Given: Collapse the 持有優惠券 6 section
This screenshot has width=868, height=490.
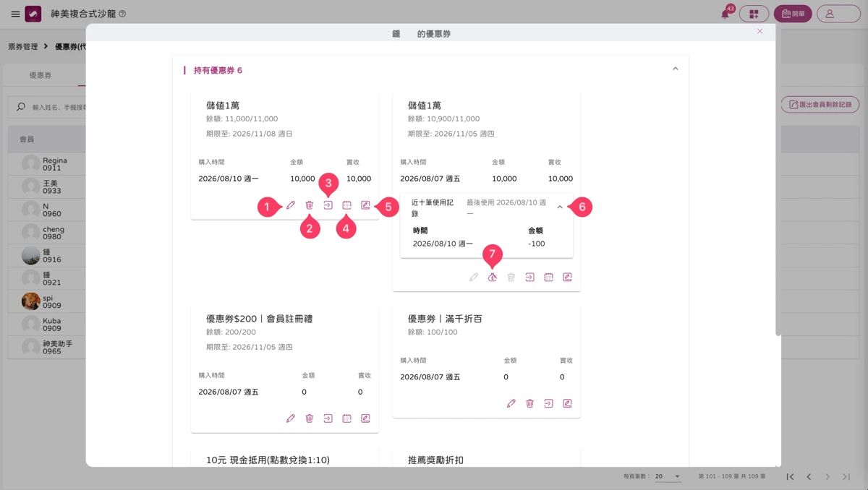Looking at the screenshot, I should point(676,69).
